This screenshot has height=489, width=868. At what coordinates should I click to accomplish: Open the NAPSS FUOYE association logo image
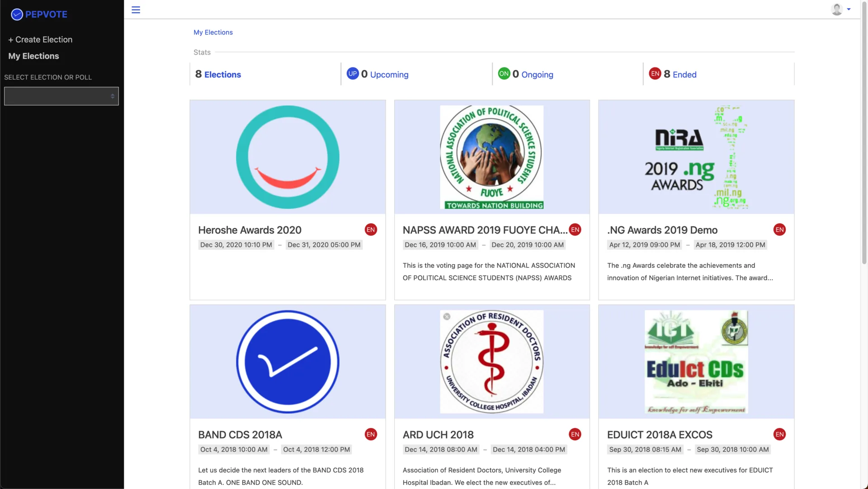click(492, 157)
